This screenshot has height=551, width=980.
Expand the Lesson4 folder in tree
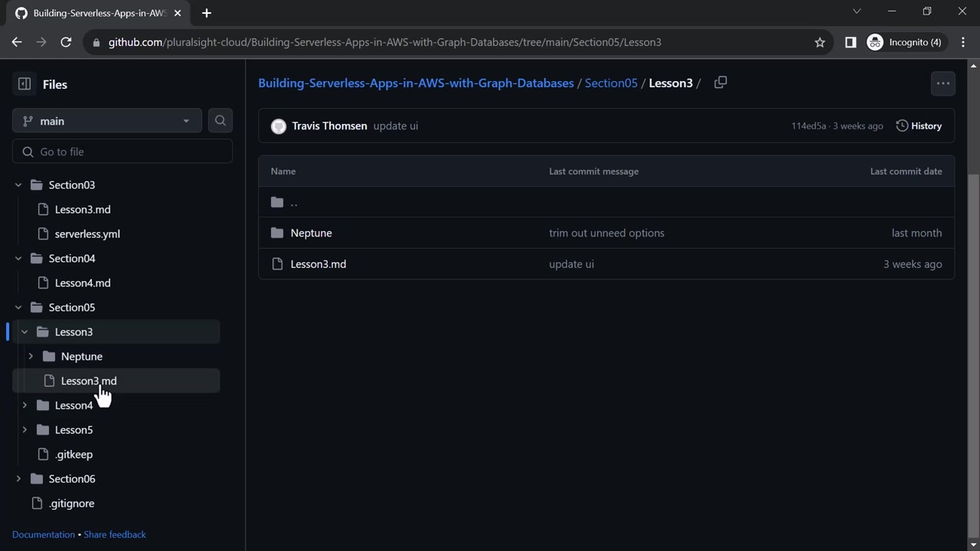24,406
